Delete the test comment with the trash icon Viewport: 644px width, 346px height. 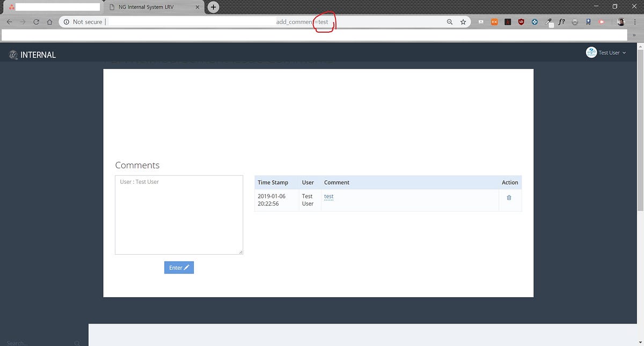(x=509, y=197)
